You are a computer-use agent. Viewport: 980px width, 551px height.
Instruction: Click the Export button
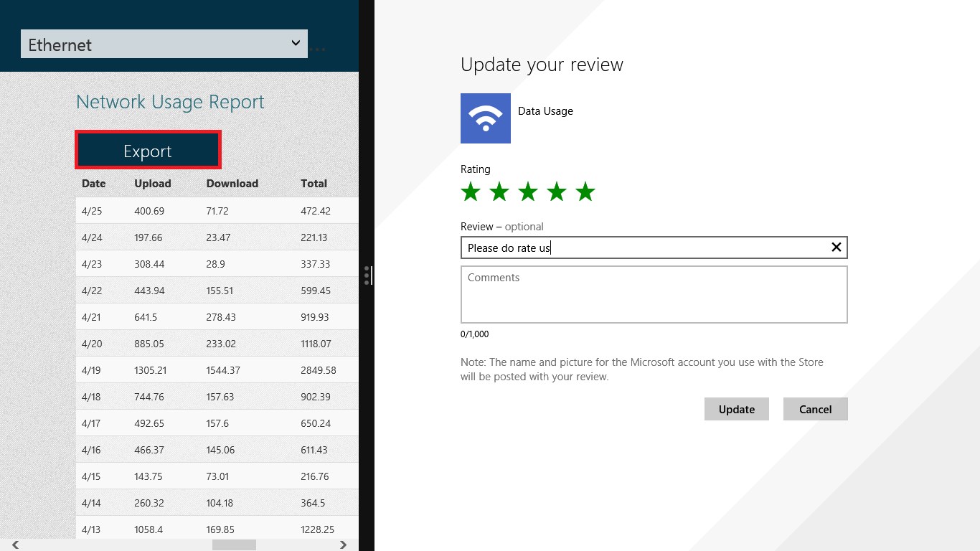click(148, 151)
